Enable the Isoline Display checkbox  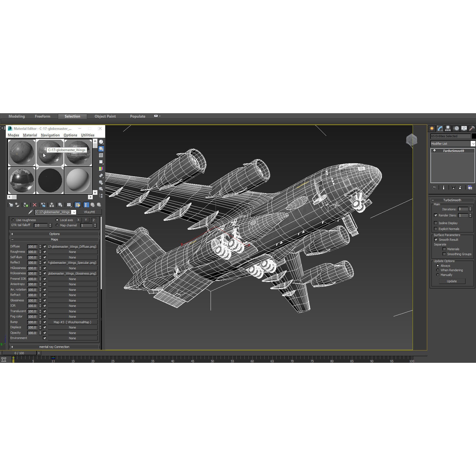pyautogui.click(x=436, y=223)
